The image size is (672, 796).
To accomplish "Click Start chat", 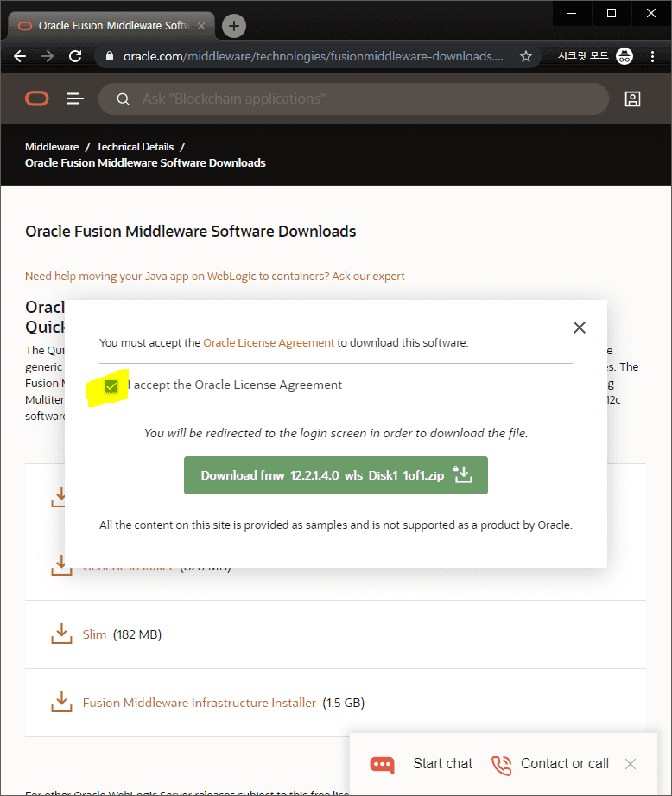I will [x=442, y=763].
